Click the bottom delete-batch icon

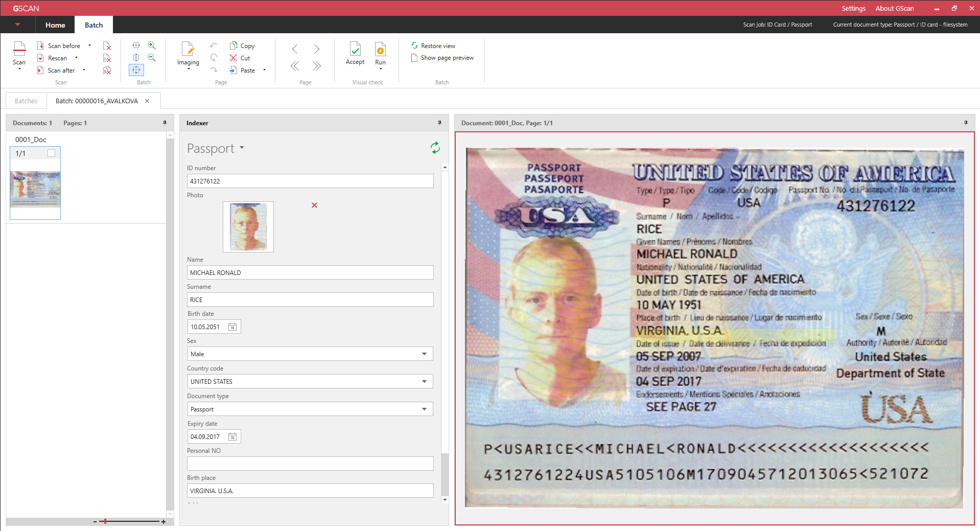[107, 70]
